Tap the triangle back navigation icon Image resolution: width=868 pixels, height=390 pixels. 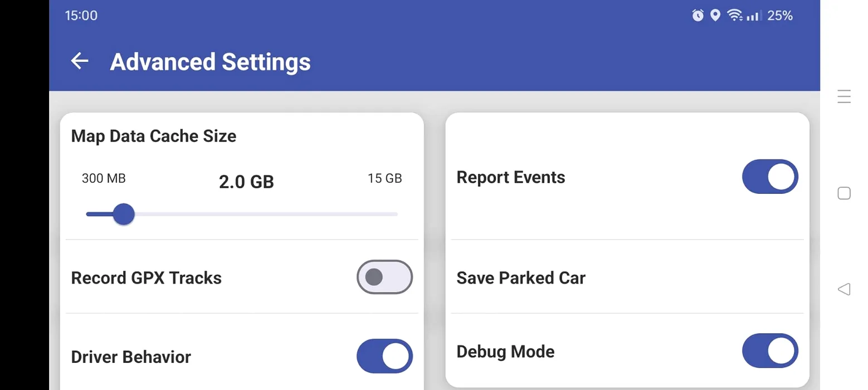click(x=844, y=289)
